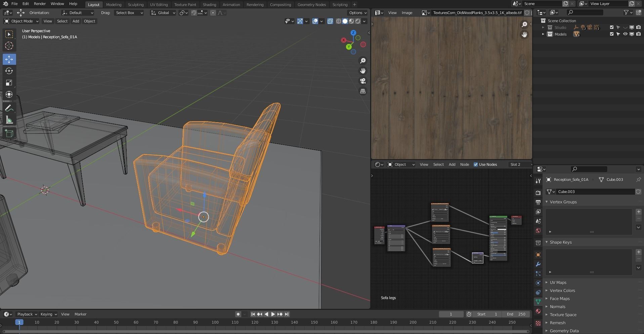Expand the Models collection
Image resolution: width=644 pixels, height=334 pixels.
tap(543, 34)
